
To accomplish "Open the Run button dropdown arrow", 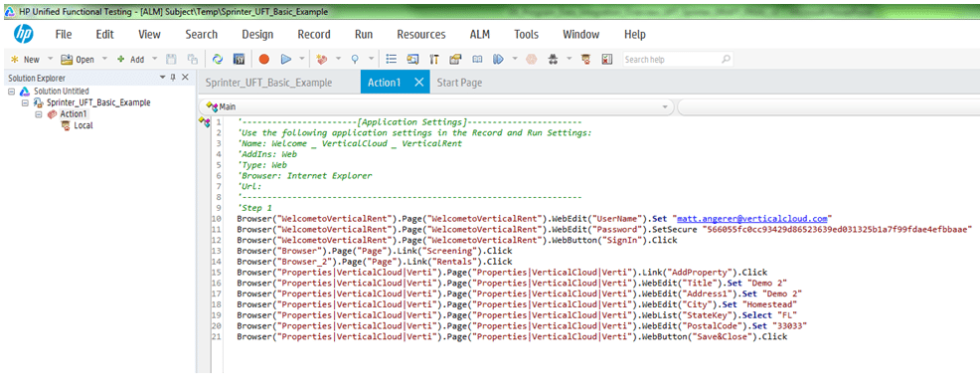I will click(x=302, y=60).
